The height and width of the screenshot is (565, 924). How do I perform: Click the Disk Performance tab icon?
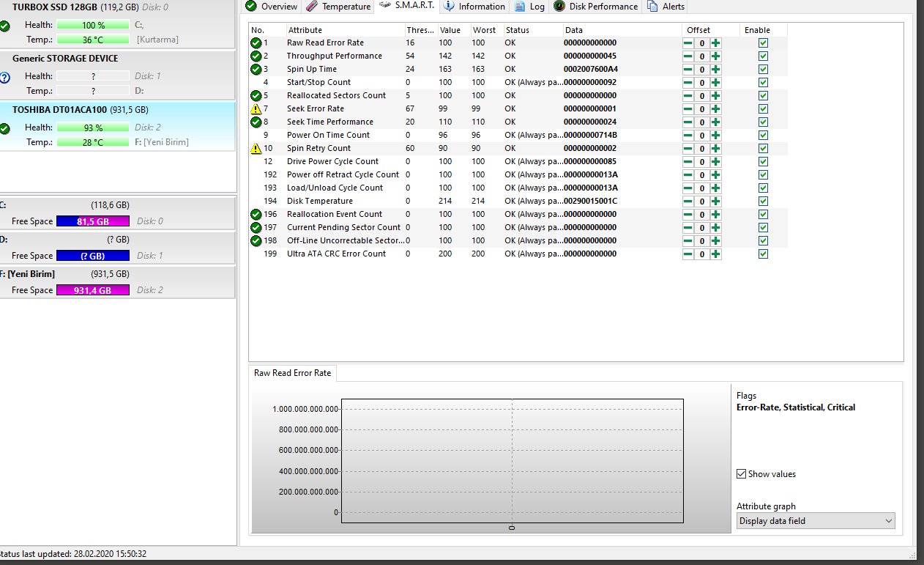click(559, 6)
